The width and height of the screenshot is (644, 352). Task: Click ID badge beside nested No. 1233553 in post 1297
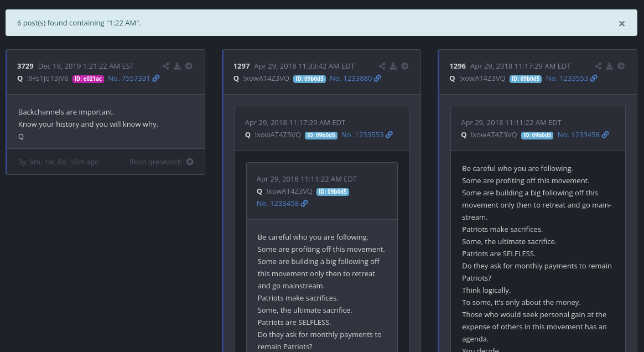click(x=321, y=135)
